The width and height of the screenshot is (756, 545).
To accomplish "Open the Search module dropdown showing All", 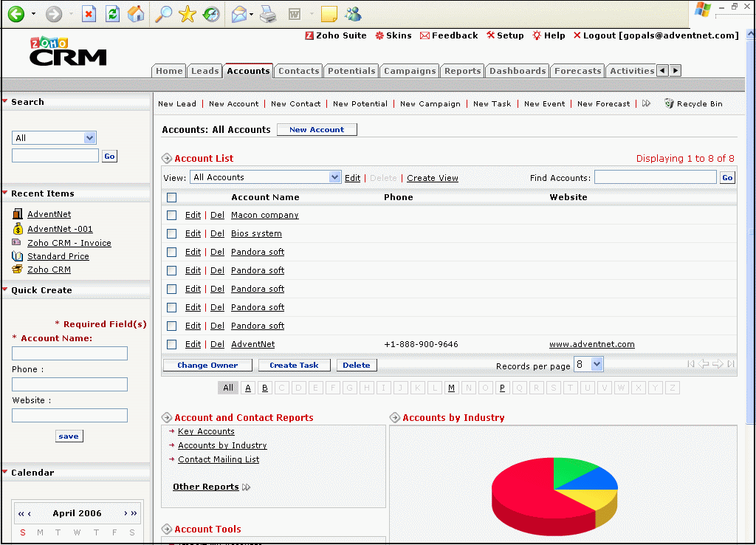I will [x=54, y=138].
